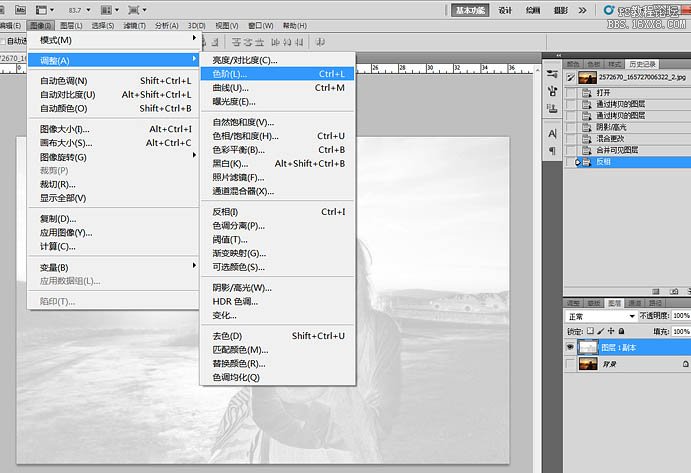Select the 2572670 snapshot thumbnail in History
The height and width of the screenshot is (473, 691).
pyautogui.click(x=587, y=78)
